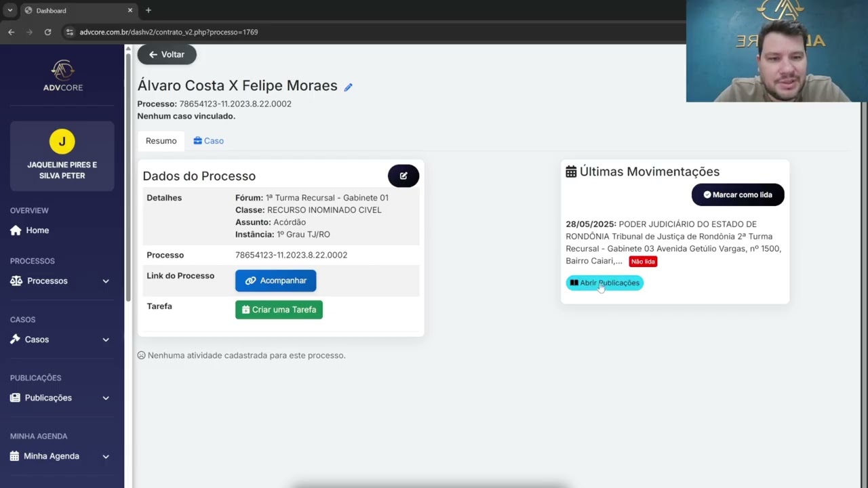This screenshot has height=488, width=868.
Task: Go to Home in sidebar
Action: pyautogui.click(x=37, y=230)
